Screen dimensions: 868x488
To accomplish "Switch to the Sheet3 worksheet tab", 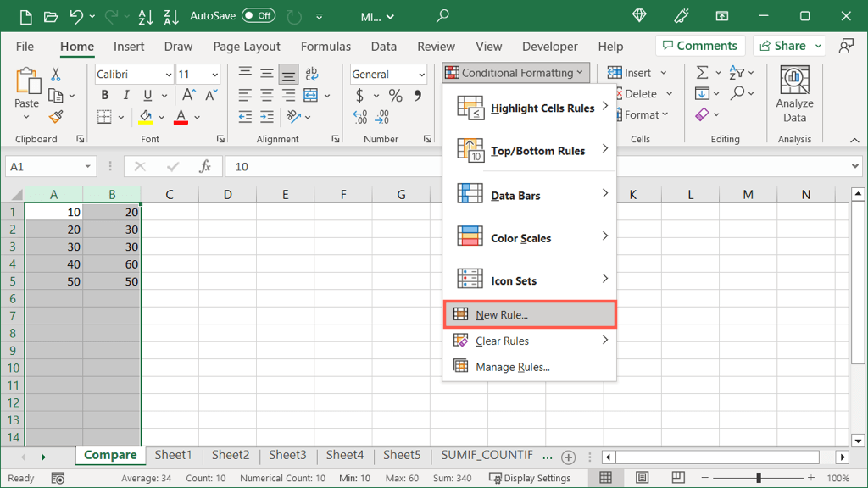I will point(287,455).
